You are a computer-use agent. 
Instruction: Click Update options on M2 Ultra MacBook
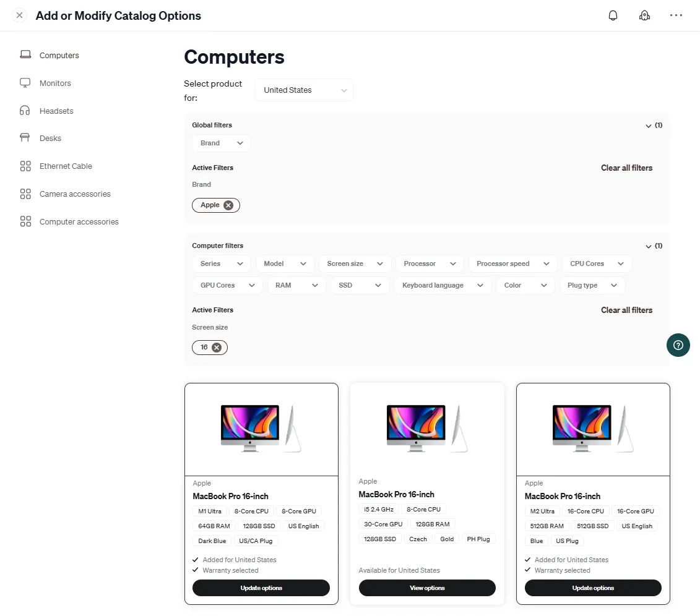593,588
